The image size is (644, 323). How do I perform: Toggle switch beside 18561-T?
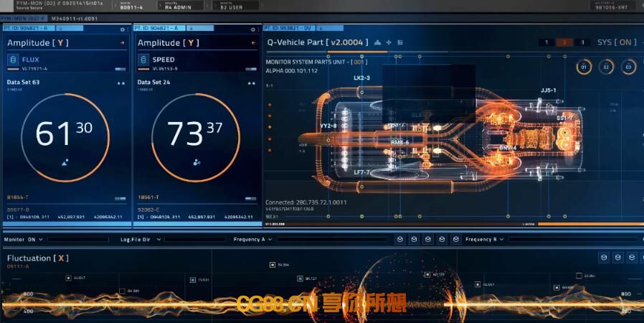coord(251,199)
